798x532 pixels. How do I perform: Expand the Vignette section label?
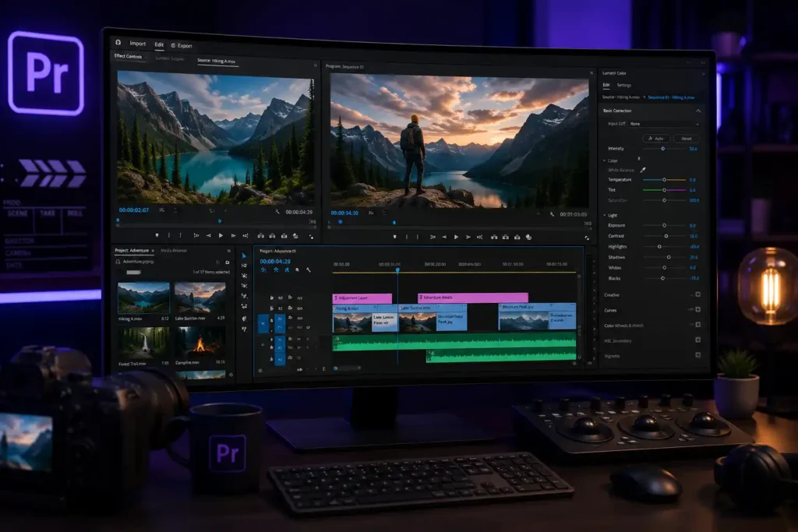pyautogui.click(x=612, y=356)
